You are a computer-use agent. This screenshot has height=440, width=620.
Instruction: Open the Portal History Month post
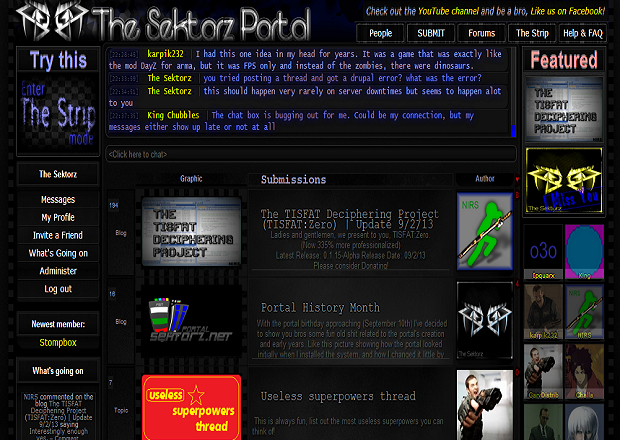coord(320,308)
